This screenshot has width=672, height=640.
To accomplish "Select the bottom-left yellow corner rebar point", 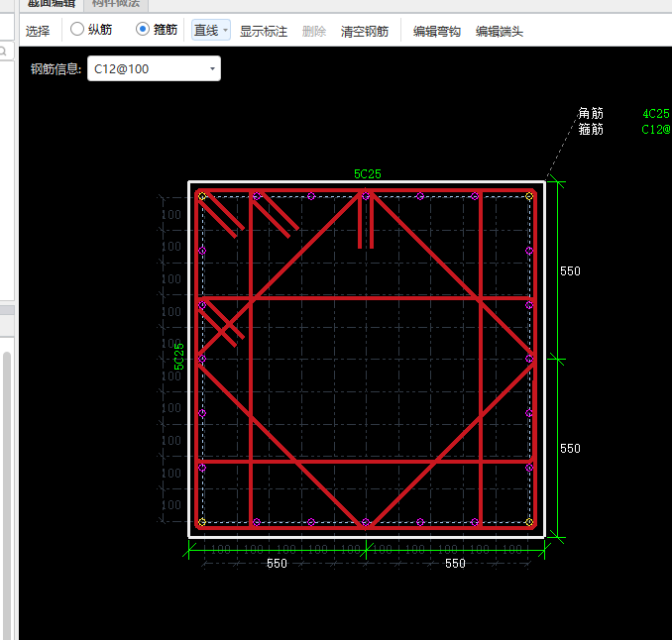I will 202,522.
